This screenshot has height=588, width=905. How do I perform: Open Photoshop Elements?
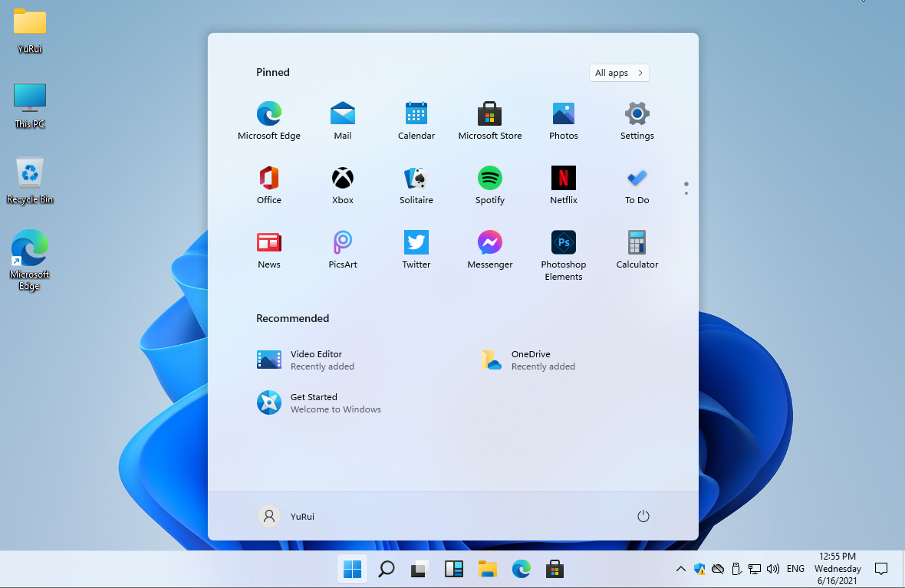[563, 255]
